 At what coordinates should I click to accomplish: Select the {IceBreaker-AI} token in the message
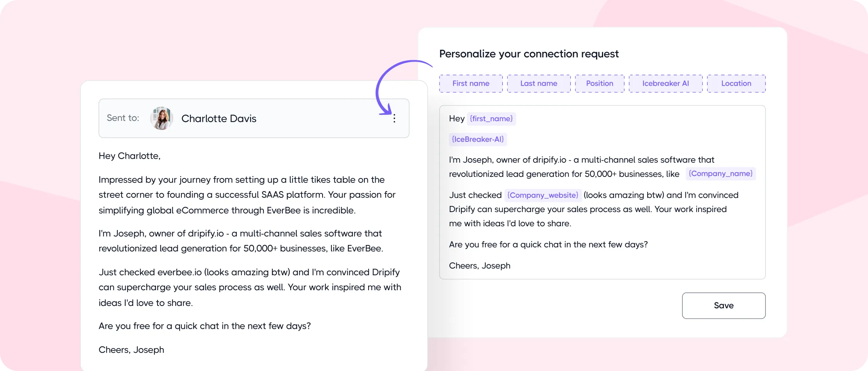pos(478,139)
